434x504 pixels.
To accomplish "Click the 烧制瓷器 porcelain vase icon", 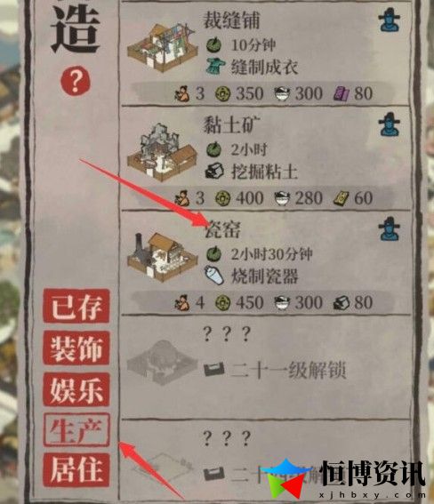I will [214, 276].
